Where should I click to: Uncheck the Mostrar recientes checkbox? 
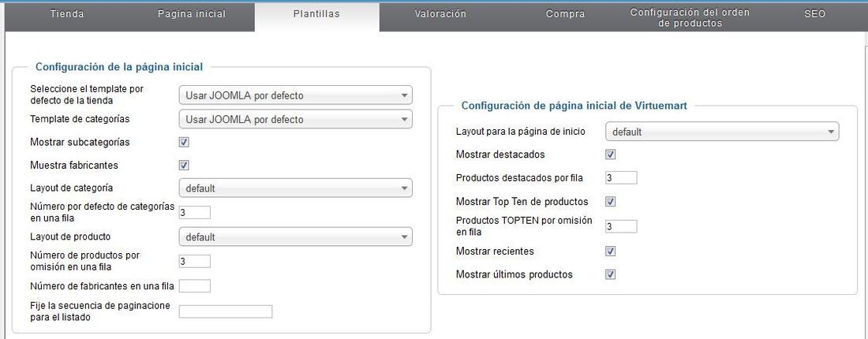[611, 251]
